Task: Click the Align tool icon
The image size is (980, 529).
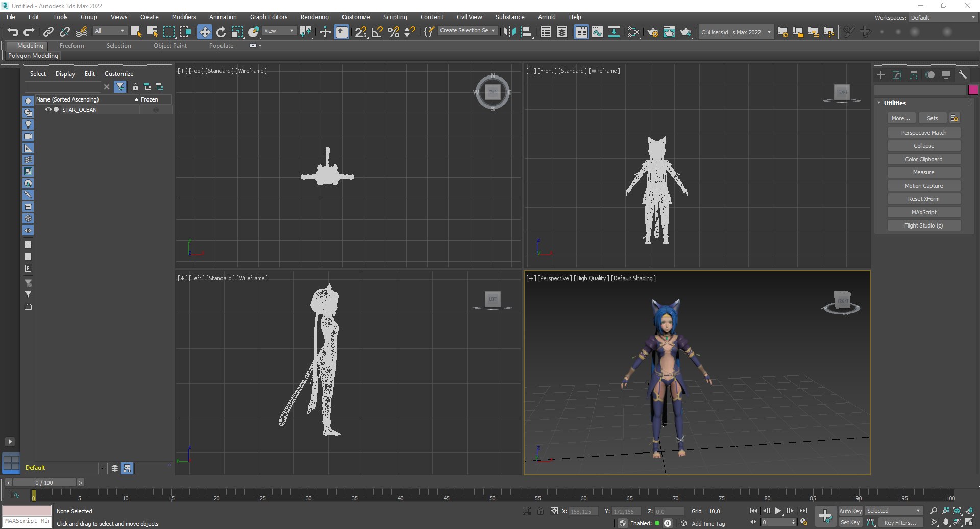Action: click(526, 32)
